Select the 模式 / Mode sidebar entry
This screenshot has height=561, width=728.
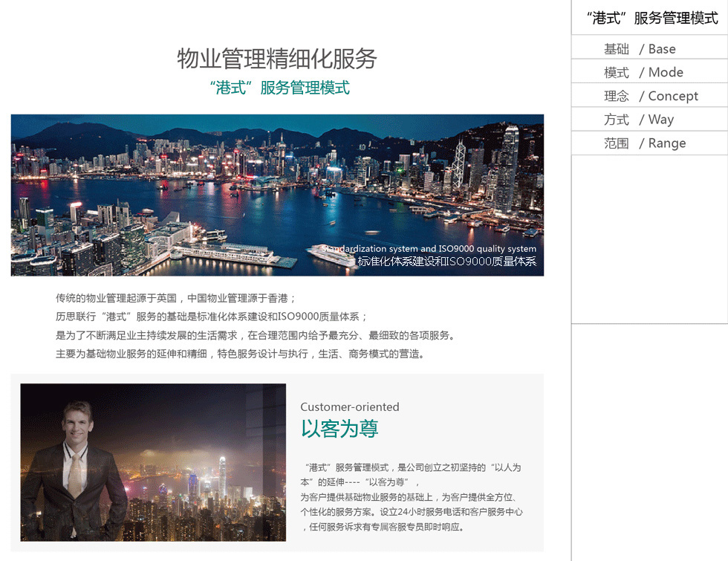[649, 73]
